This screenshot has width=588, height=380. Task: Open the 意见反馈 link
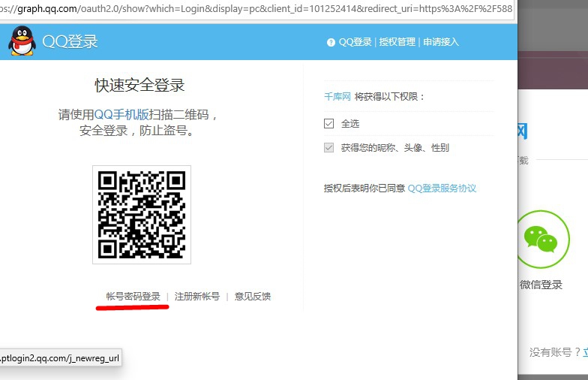(253, 297)
